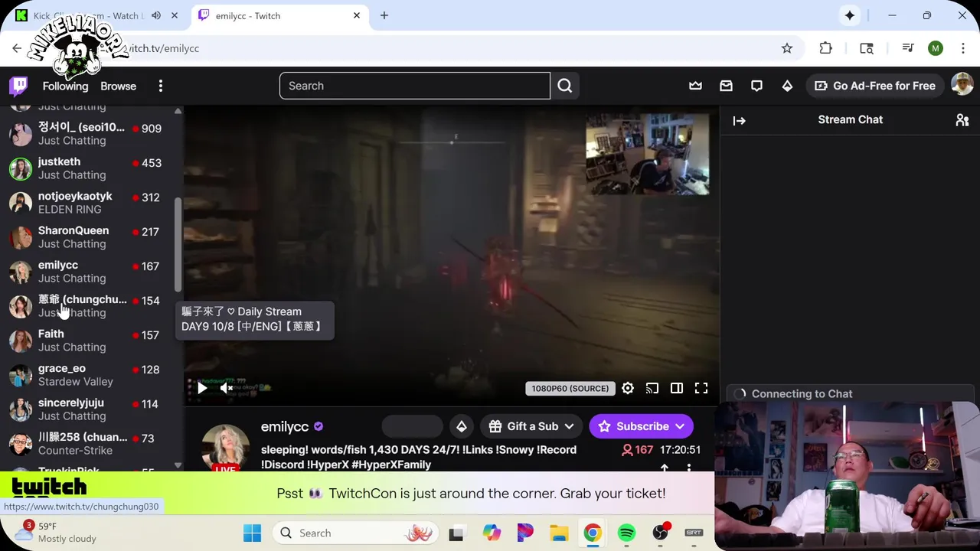Open the weather widget showing 59°F
Screen dimensions: 980x551
pyautogui.click(x=57, y=532)
